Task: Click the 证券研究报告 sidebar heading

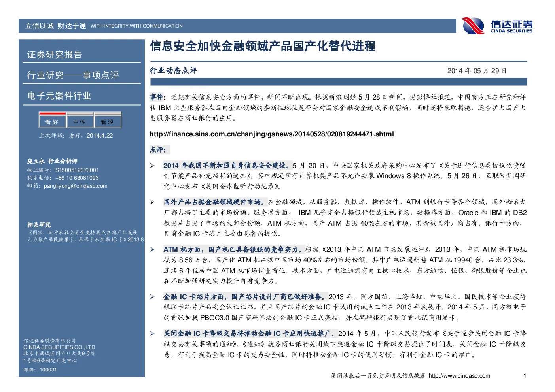Action: coord(55,55)
